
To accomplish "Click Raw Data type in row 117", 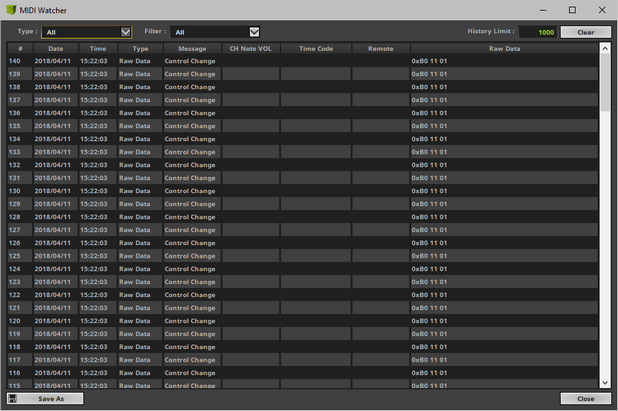I will pos(135,360).
